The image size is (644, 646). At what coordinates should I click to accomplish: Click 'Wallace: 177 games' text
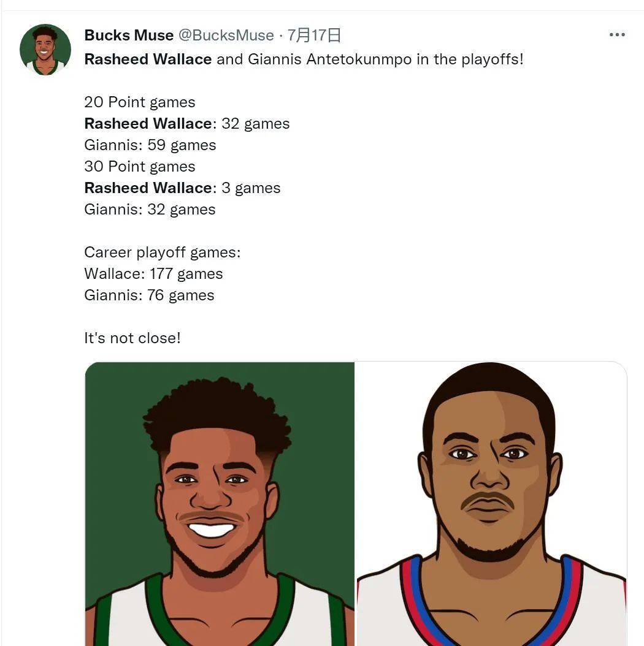pyautogui.click(x=153, y=273)
